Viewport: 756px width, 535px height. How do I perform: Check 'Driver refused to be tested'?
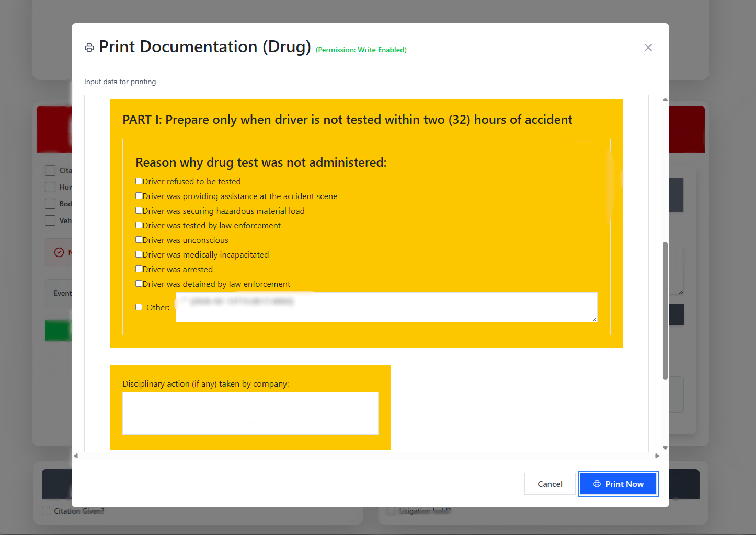click(139, 181)
